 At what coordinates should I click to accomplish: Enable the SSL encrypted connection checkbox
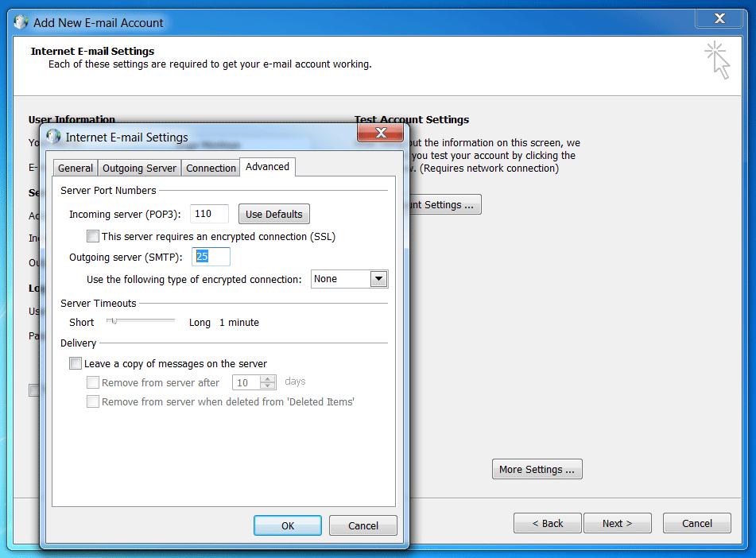93,236
